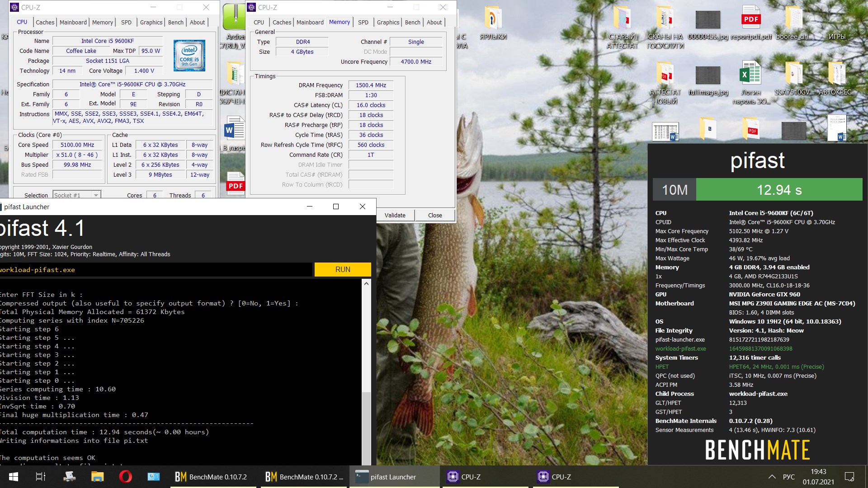Open About tab in left CPU-Z window

click(x=197, y=22)
